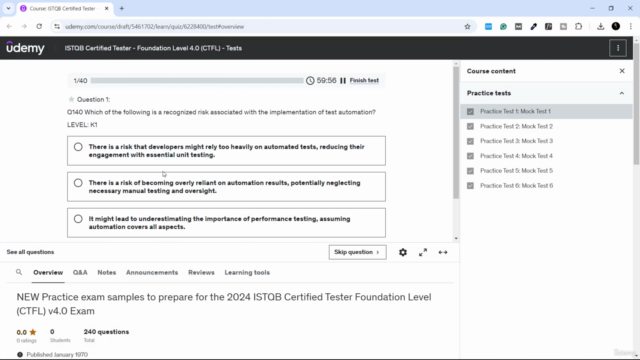640x360 pixels.
Task: Close the ISTQB Certified Tester tab
Action: point(107,8)
